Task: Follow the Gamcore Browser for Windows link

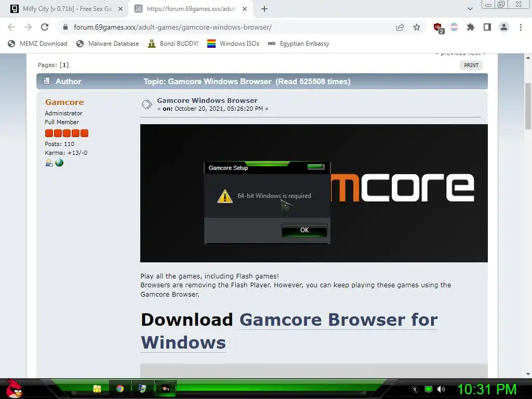Action: pyautogui.click(x=289, y=331)
